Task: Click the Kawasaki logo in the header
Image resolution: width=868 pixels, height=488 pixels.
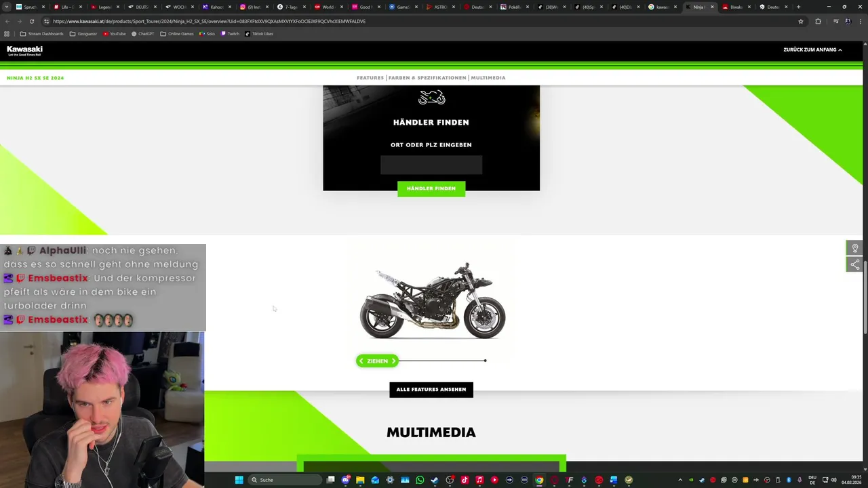Action: (24, 51)
